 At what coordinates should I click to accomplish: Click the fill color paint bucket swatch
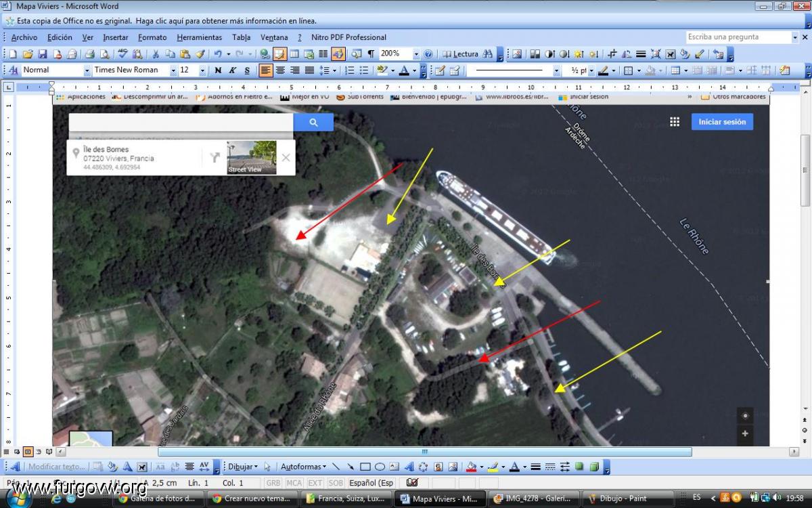pyautogui.click(x=472, y=467)
